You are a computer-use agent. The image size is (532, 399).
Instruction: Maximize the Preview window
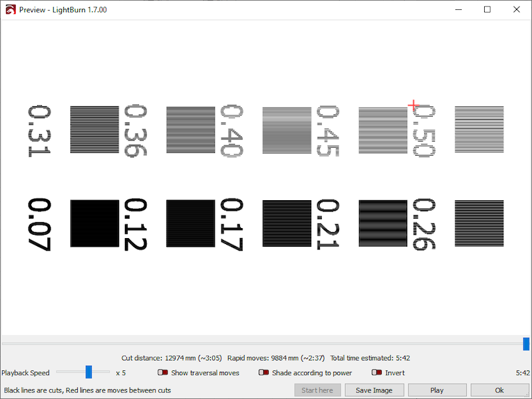[x=487, y=10]
